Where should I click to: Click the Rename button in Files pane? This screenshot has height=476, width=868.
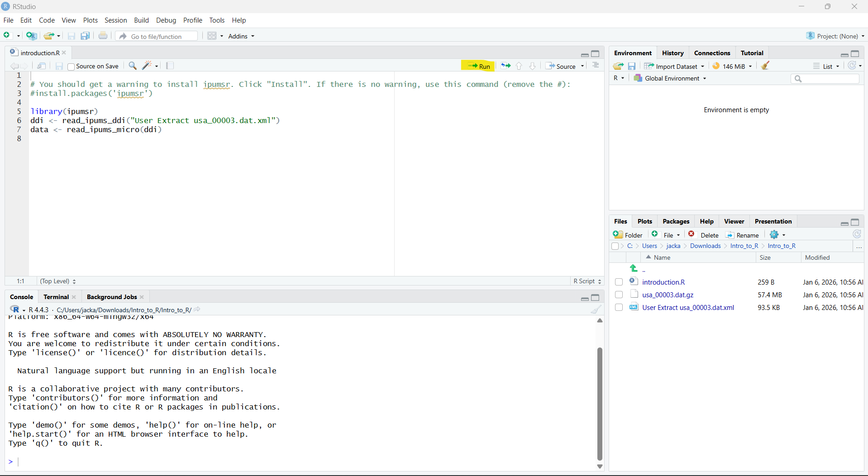tap(742, 235)
